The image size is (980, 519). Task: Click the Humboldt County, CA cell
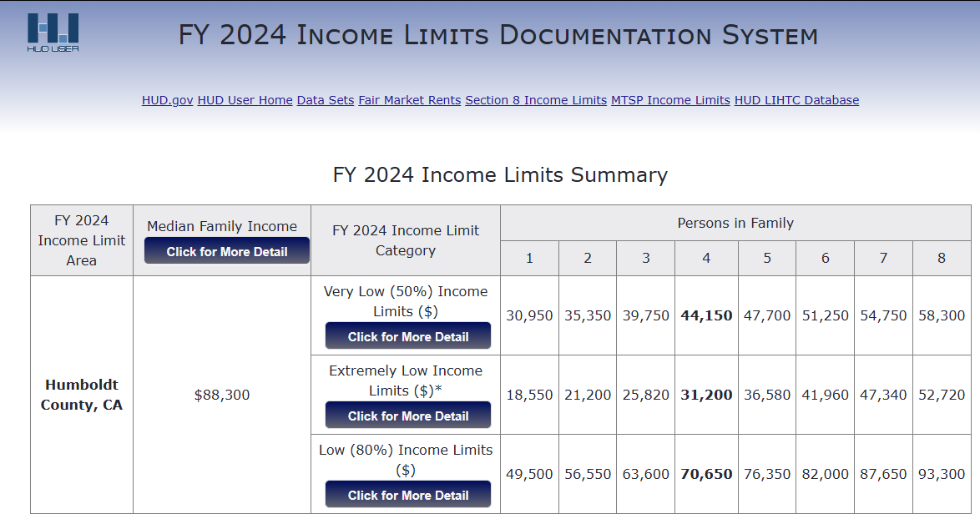tap(82, 395)
